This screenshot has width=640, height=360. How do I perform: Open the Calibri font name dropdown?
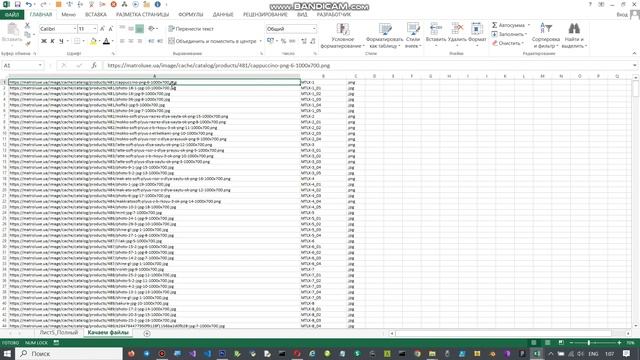point(75,29)
